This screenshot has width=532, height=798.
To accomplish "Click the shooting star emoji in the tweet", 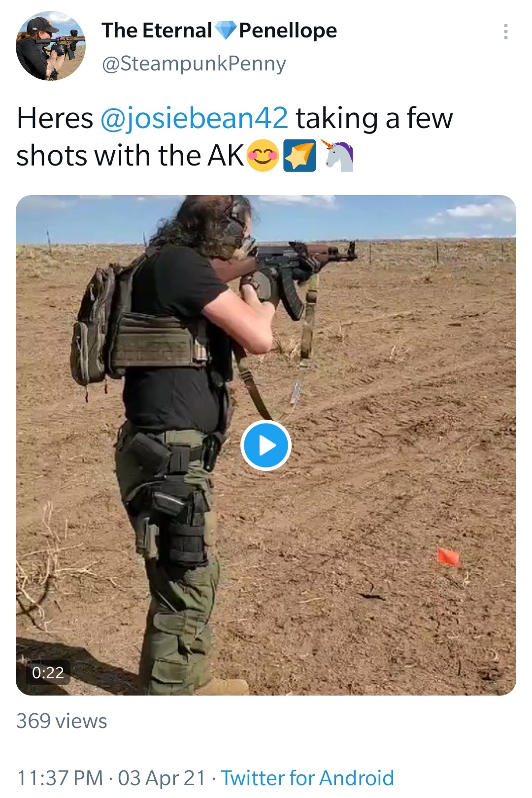I will point(299,156).
